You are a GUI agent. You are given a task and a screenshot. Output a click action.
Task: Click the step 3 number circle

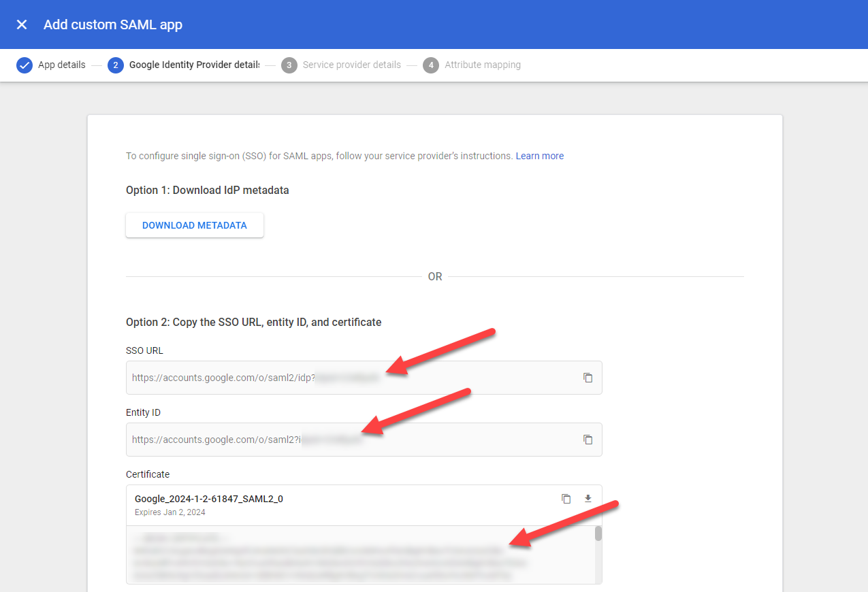[x=289, y=65]
